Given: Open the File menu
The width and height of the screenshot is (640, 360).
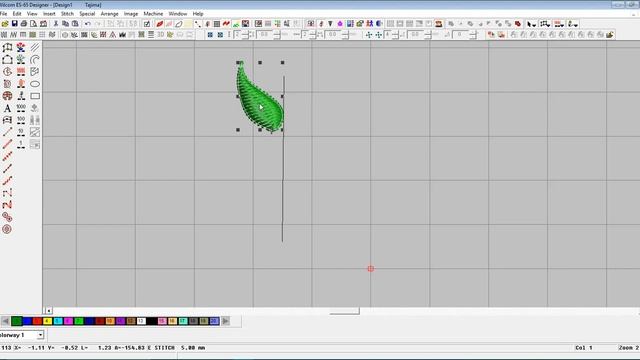Looking at the screenshot, I should coord(3,13).
